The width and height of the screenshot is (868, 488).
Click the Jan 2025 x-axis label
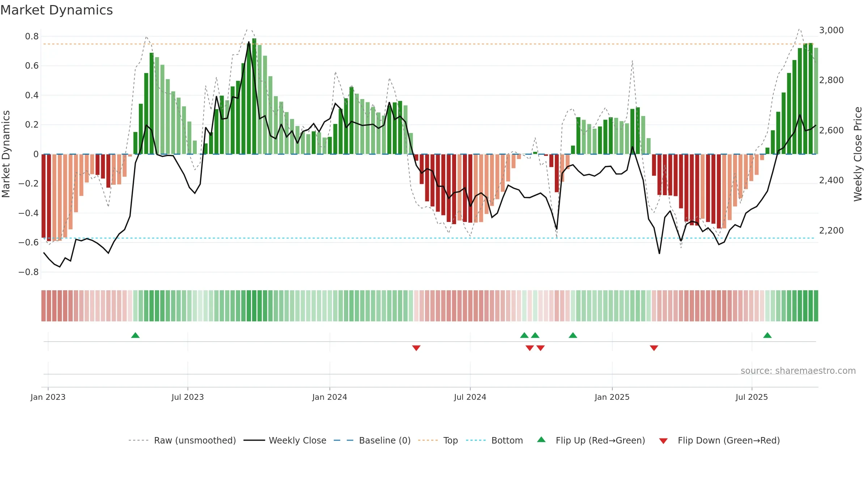coord(612,397)
